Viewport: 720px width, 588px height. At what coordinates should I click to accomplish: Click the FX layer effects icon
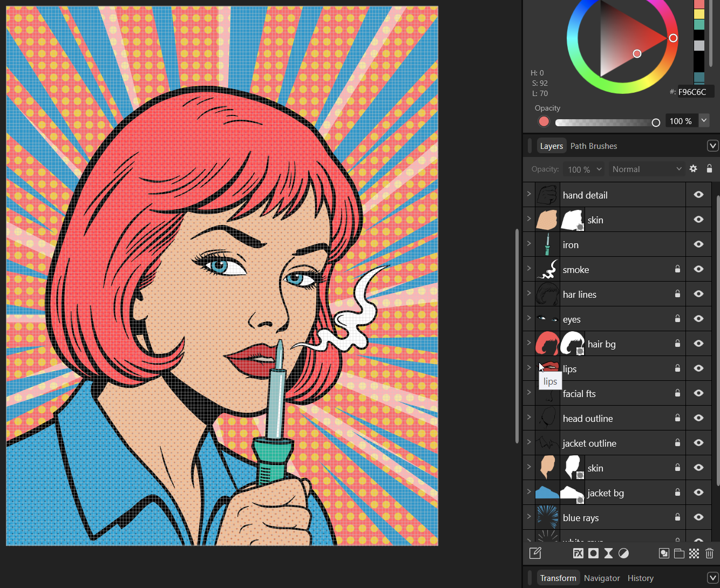point(578,553)
